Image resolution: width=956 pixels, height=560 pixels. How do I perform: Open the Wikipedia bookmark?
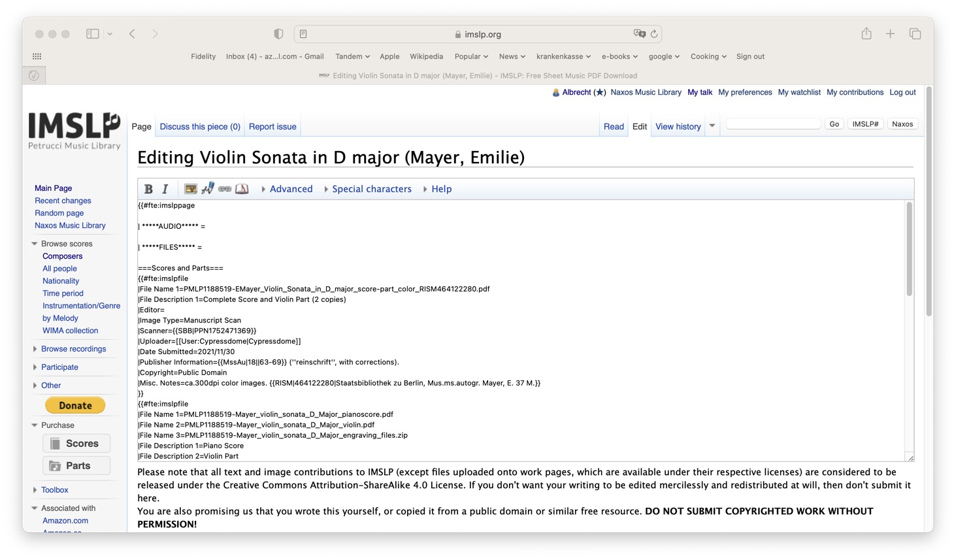tap(426, 57)
